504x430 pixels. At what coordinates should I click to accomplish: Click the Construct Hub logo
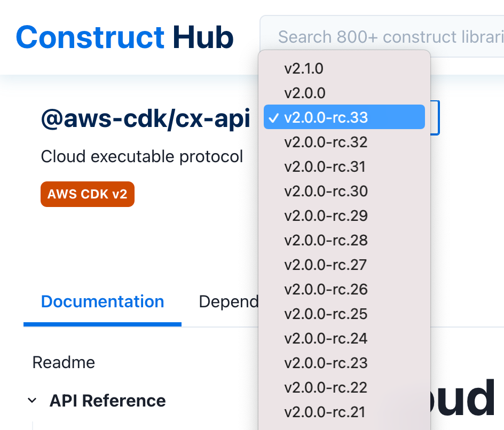(124, 36)
